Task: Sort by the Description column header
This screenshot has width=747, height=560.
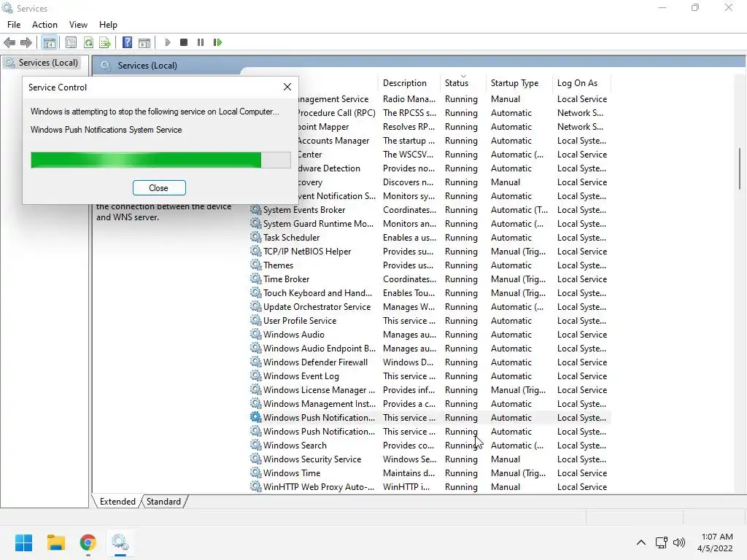Action: 409,83
